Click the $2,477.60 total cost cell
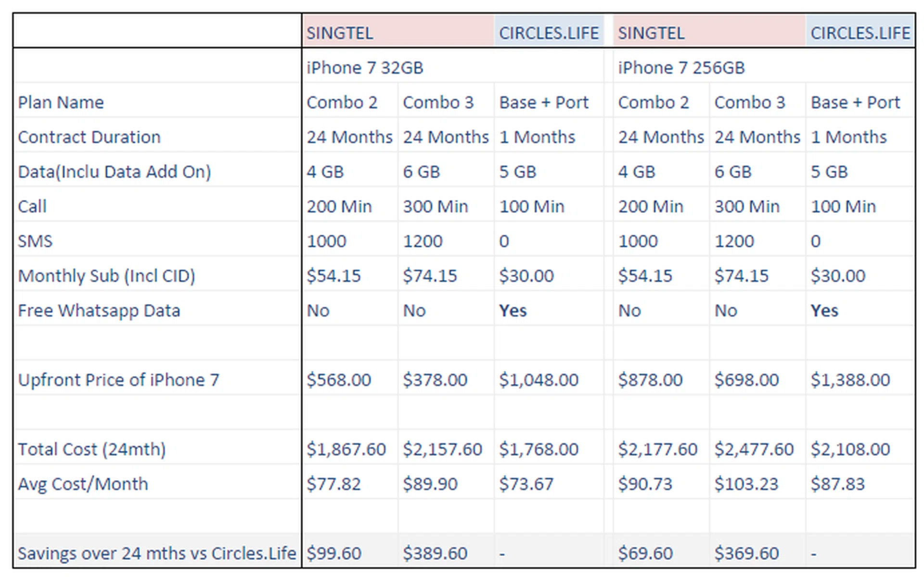Image resolution: width=924 pixels, height=578 pixels. 754,449
